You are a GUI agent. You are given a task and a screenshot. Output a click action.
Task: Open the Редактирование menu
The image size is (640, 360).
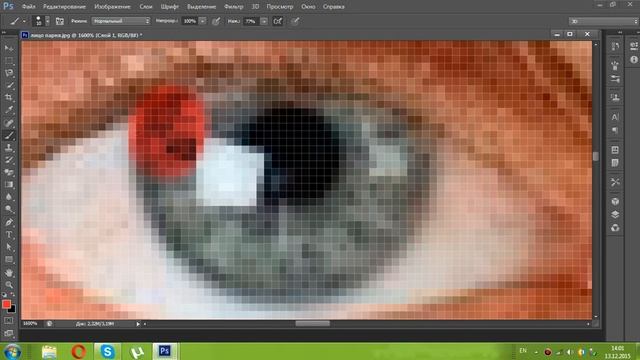pyautogui.click(x=64, y=7)
